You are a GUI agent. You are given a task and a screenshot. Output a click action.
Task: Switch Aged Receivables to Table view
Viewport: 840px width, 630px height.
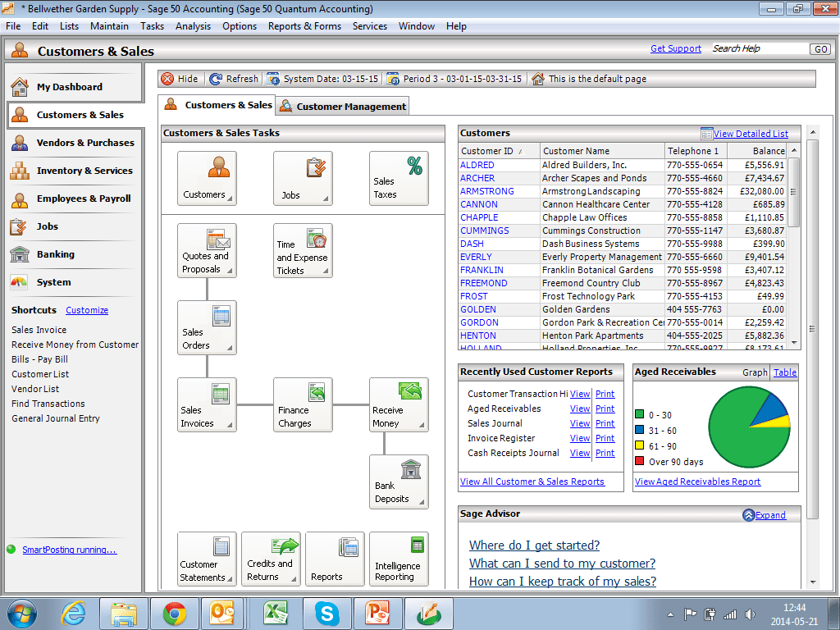(784, 372)
